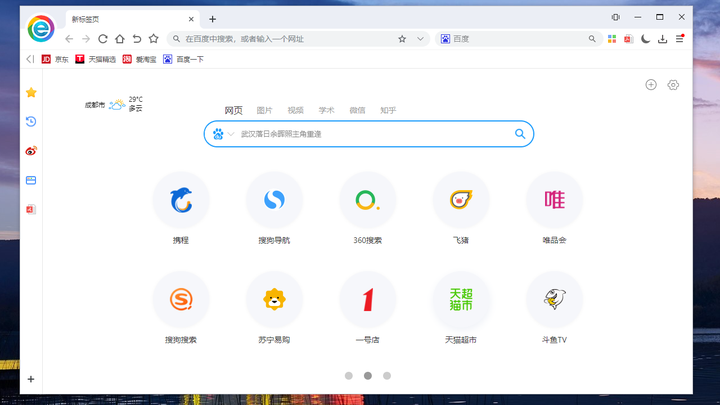Click the undo closed tab icon
The image size is (720, 405).
(137, 39)
